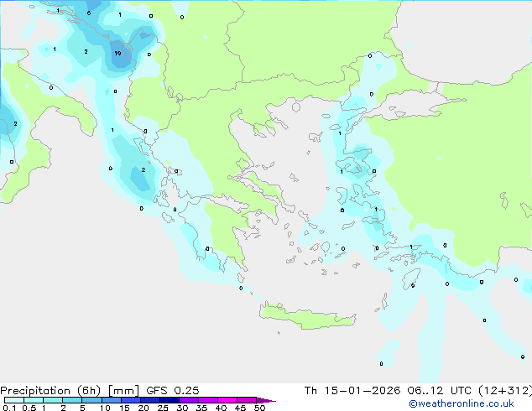Click the 0.5–1 mm legend color swatch
This screenshot has height=411, width=532.
point(34,400)
